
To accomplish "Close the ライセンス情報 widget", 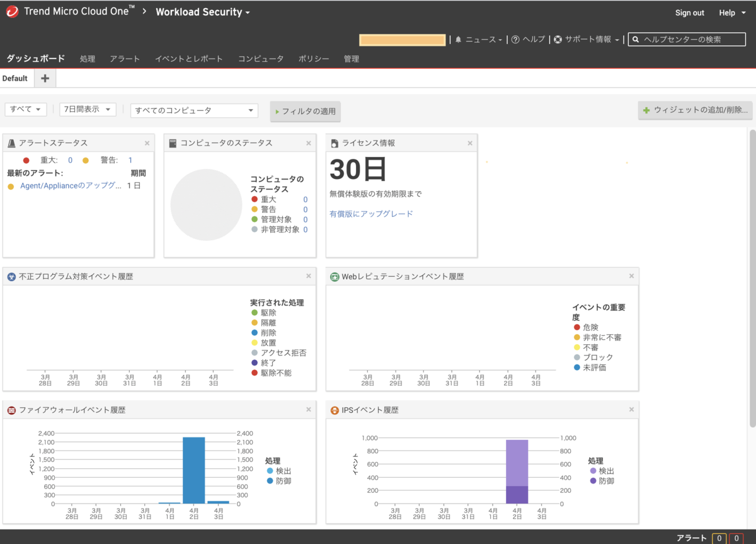I will (x=470, y=143).
